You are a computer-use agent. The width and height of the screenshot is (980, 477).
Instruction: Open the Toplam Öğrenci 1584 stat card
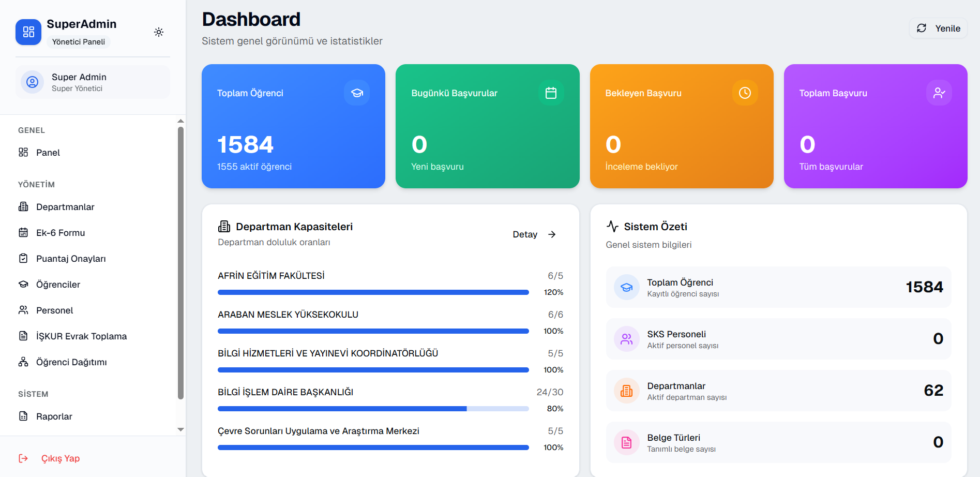[x=293, y=126]
